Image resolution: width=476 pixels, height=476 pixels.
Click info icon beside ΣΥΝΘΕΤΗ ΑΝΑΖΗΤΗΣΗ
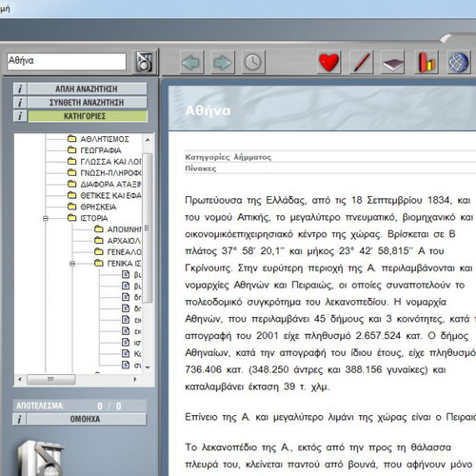pyautogui.click(x=20, y=103)
